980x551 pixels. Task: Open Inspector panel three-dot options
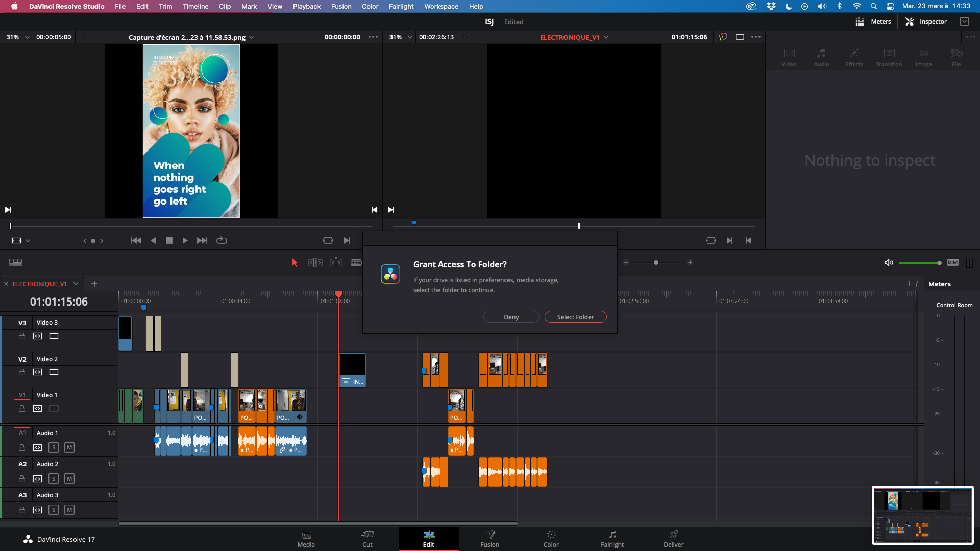[x=970, y=37]
